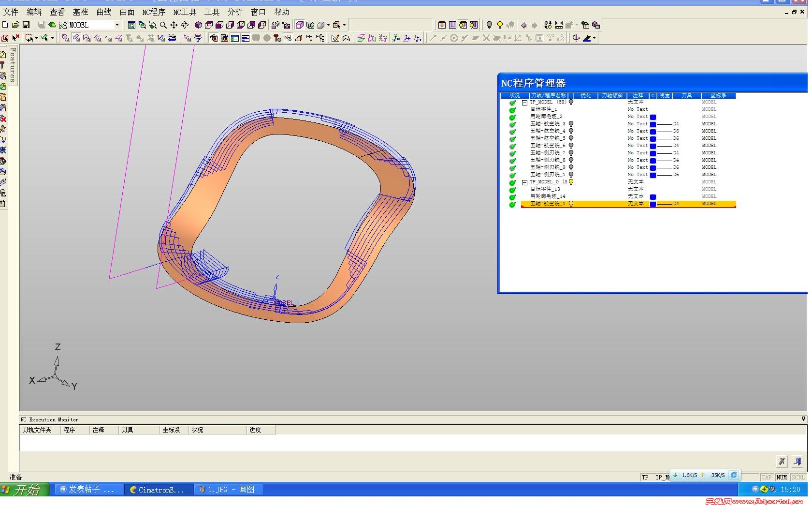Collapse the TP_MODEL (5X) tree node
The width and height of the screenshot is (812, 508).
tap(524, 103)
